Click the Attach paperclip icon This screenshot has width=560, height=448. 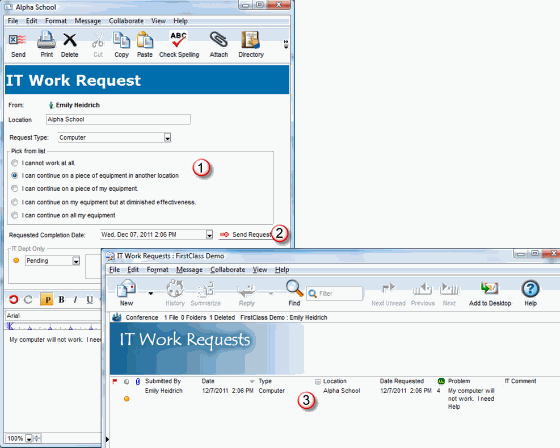[x=219, y=39]
